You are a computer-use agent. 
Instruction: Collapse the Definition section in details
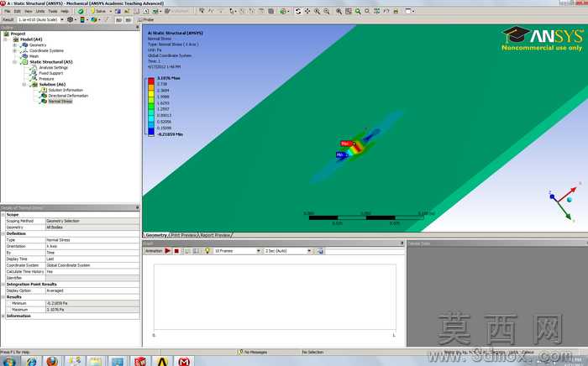(x=3, y=233)
